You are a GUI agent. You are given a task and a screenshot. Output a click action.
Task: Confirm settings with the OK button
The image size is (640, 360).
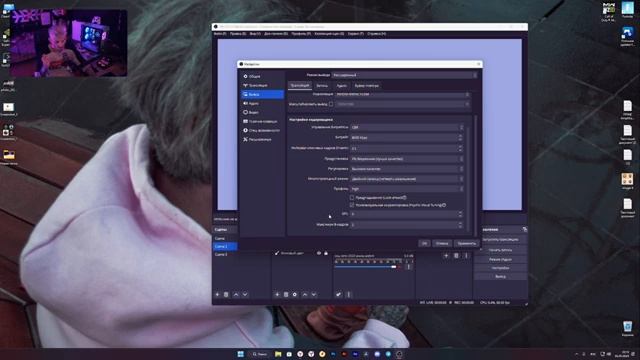(424, 243)
